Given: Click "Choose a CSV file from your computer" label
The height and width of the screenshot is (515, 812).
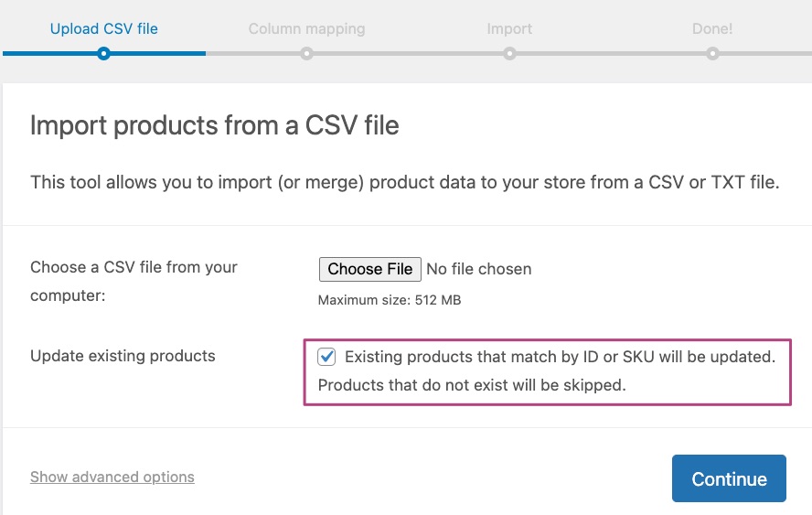Looking at the screenshot, I should [134, 281].
